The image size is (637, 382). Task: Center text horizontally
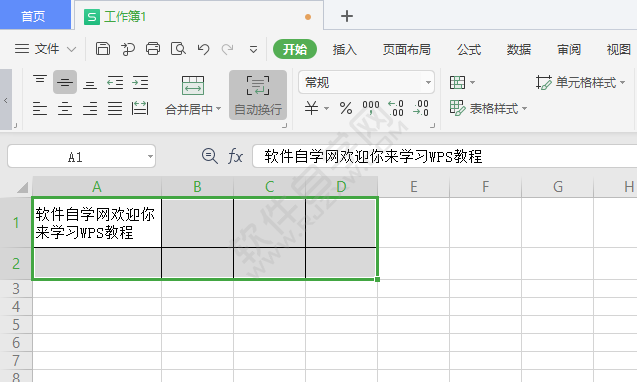coord(65,109)
